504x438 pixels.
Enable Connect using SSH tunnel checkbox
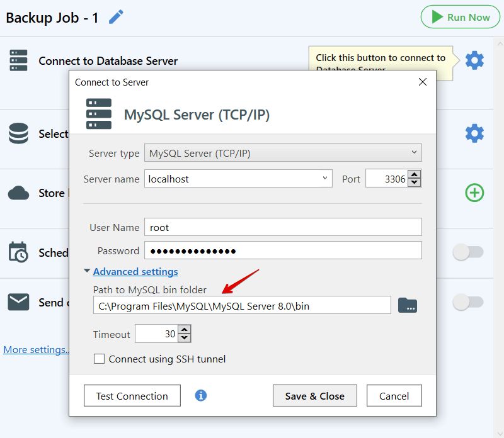click(99, 359)
